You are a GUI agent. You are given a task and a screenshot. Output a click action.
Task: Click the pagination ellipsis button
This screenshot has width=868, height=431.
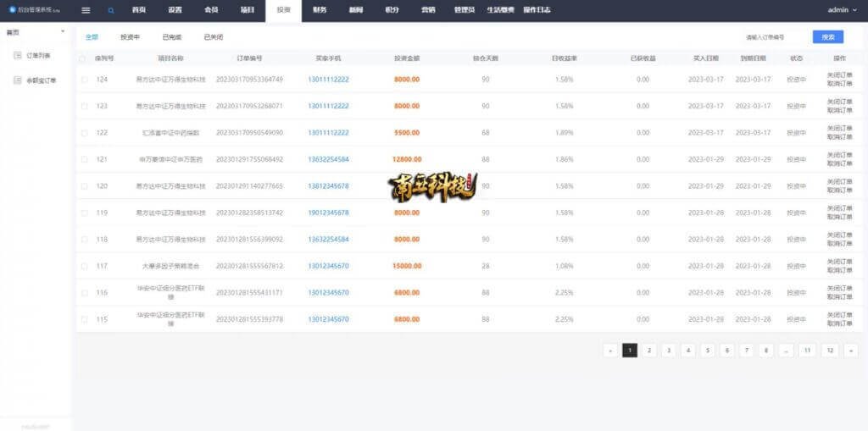pos(786,350)
